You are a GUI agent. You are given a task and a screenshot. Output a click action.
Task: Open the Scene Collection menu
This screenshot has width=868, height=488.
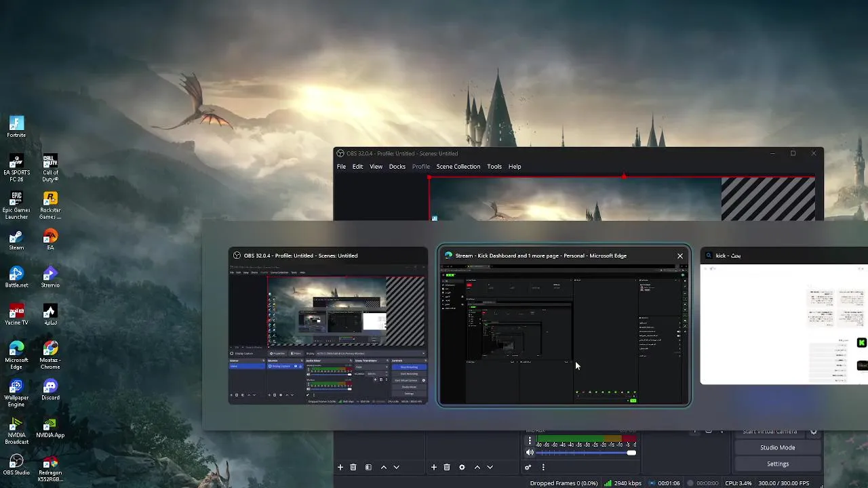[x=458, y=167]
